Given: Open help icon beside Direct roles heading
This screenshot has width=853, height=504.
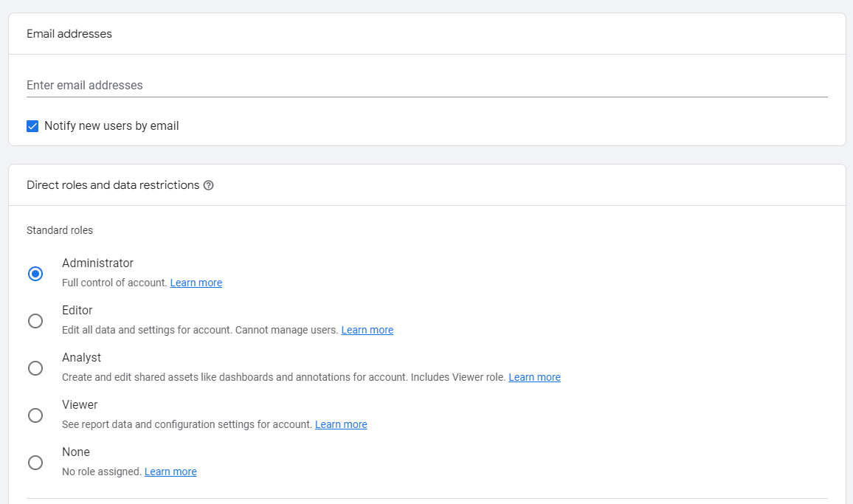Looking at the screenshot, I should click(208, 186).
